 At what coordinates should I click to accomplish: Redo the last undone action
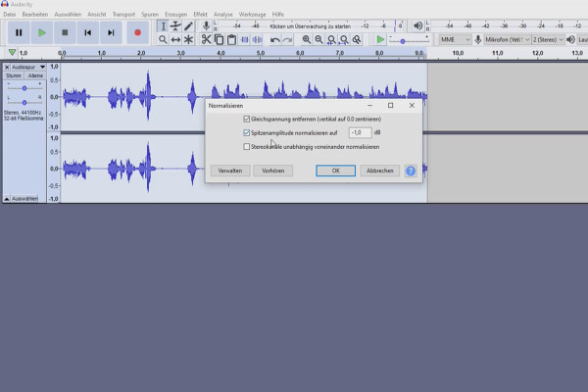tap(287, 39)
